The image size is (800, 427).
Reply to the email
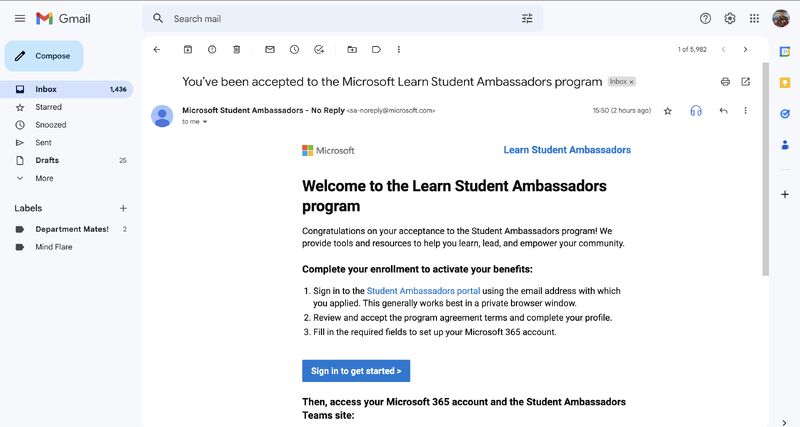coord(723,111)
